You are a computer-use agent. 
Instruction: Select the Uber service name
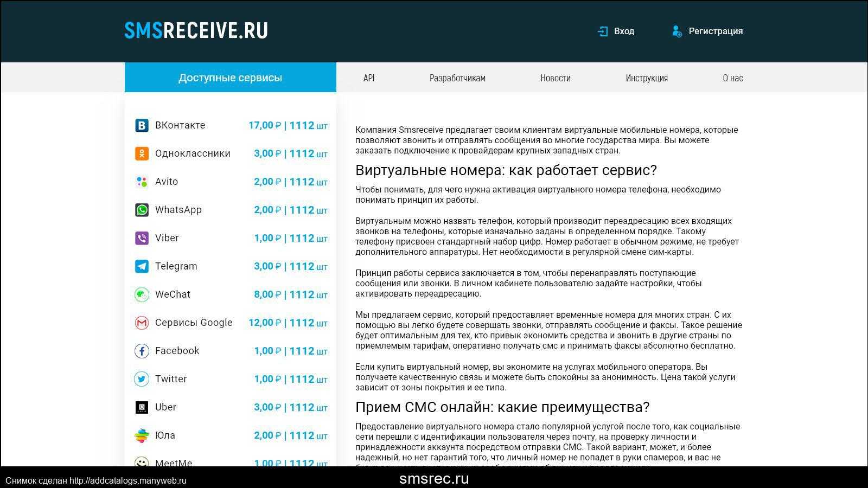(x=165, y=407)
